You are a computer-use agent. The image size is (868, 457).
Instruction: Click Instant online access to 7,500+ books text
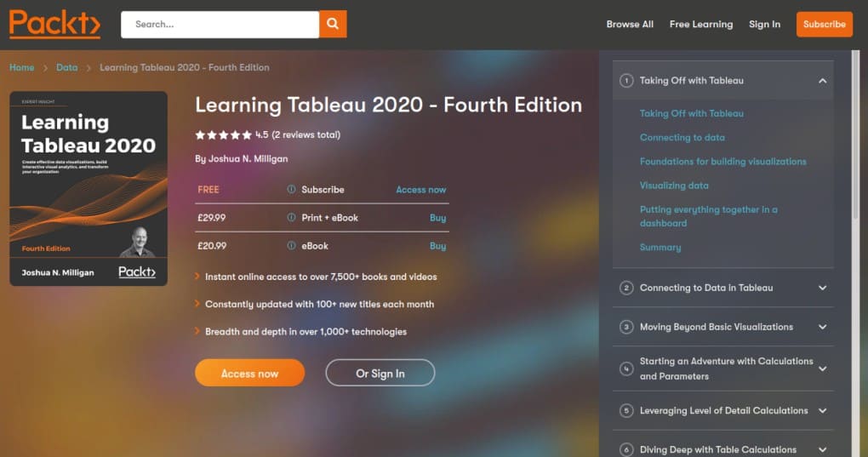321,277
